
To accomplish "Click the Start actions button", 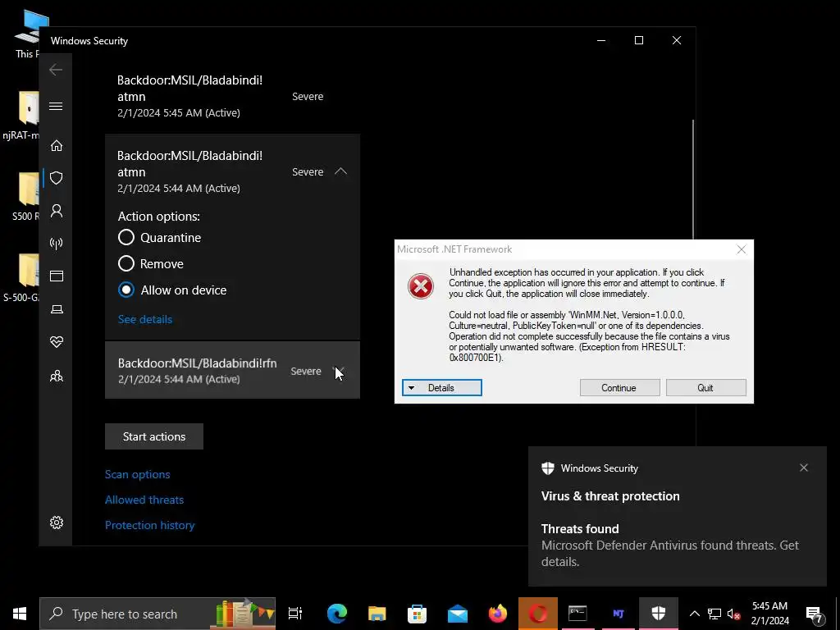I will 154,436.
